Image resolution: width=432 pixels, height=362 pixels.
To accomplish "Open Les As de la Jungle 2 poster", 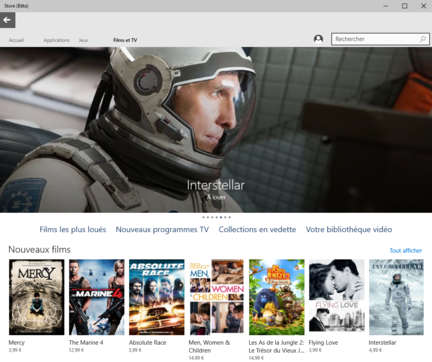I will (277, 297).
